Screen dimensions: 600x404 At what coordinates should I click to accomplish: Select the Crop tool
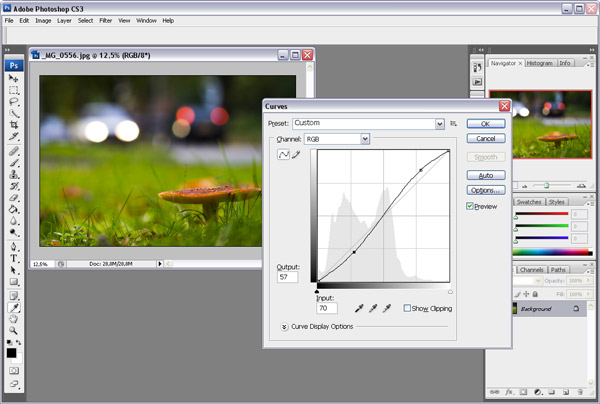pyautogui.click(x=14, y=125)
